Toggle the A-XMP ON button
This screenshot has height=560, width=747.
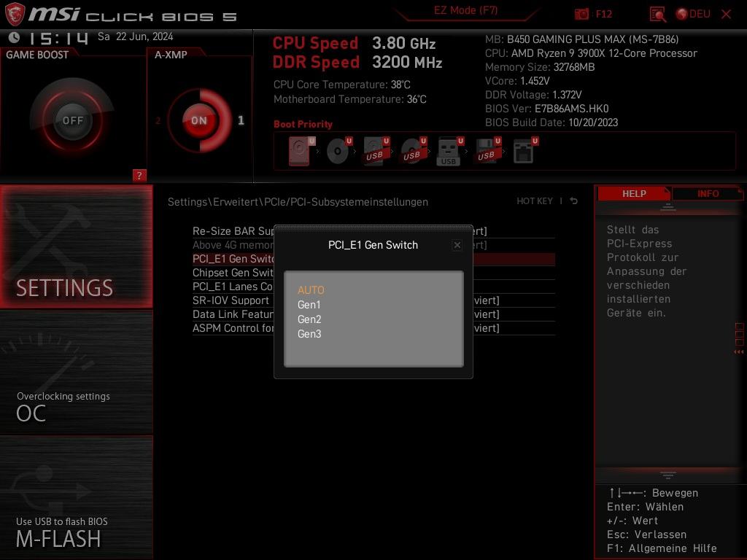[199, 120]
